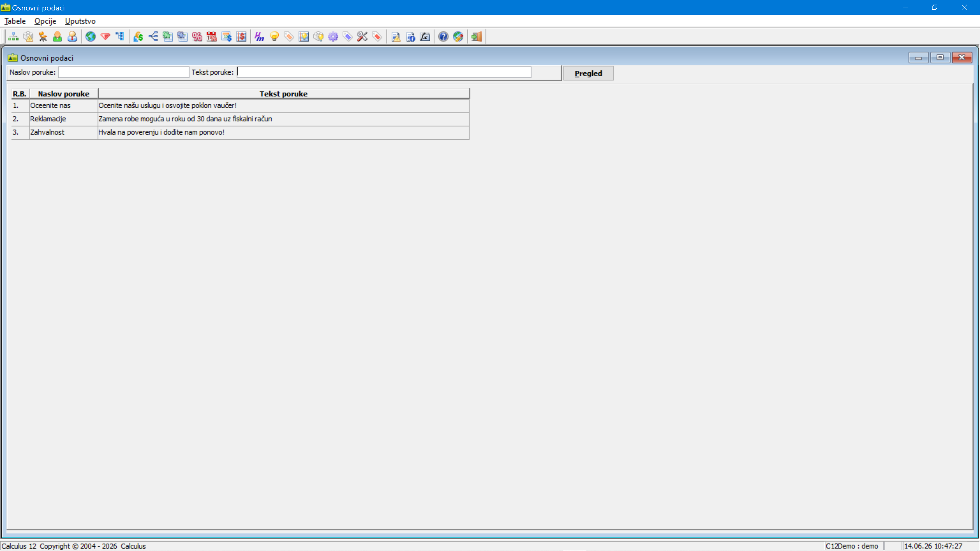This screenshot has height=551, width=980.
Task: Open the notebook with bulb icon
Action: pos(304,36)
